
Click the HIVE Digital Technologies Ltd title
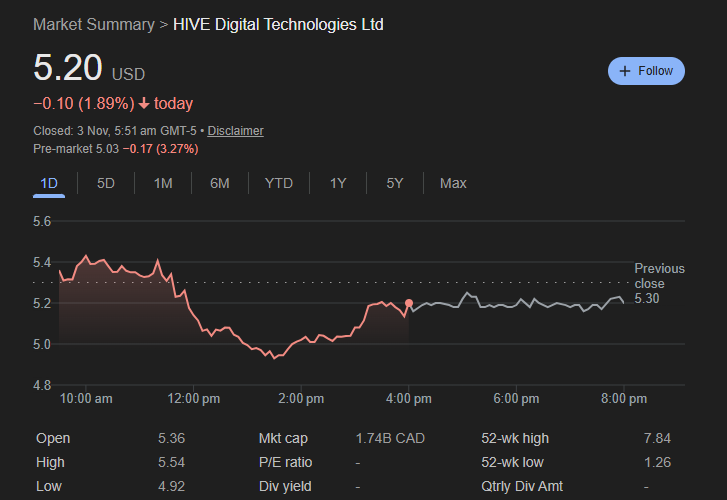pyautogui.click(x=278, y=24)
